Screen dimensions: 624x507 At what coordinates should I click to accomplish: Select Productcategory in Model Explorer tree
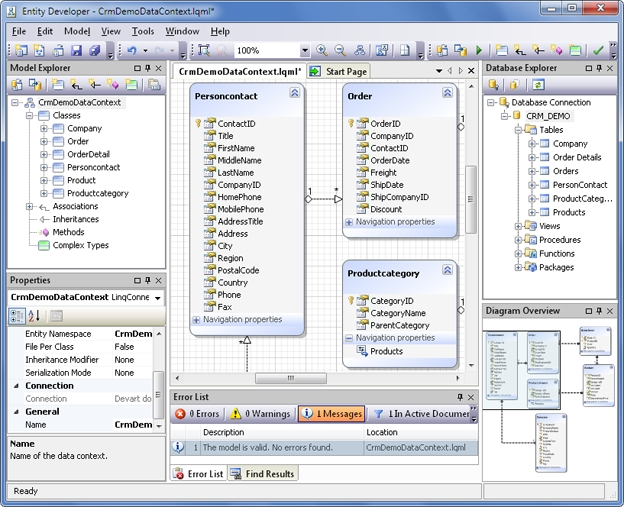(98, 193)
